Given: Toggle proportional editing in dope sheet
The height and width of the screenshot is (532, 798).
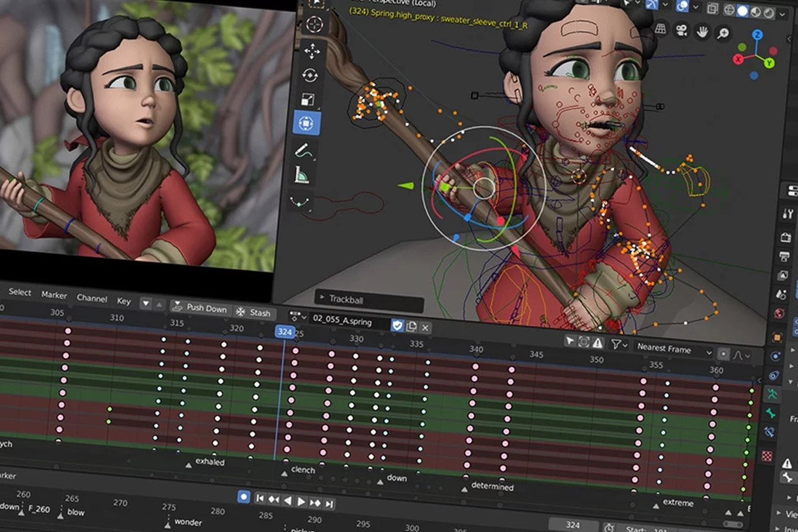Looking at the screenshot, I should point(723,353).
